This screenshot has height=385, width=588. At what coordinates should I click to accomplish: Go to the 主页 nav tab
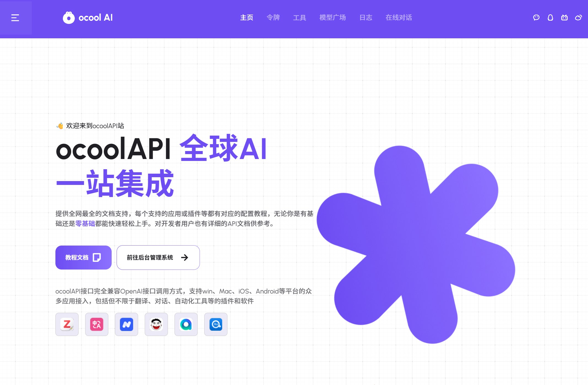pos(247,18)
